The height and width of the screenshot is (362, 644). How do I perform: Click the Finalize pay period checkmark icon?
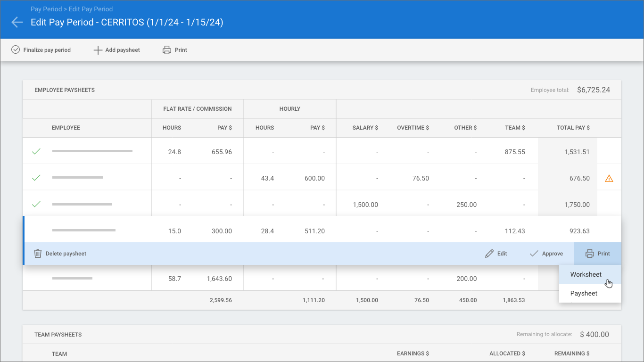[x=16, y=49]
